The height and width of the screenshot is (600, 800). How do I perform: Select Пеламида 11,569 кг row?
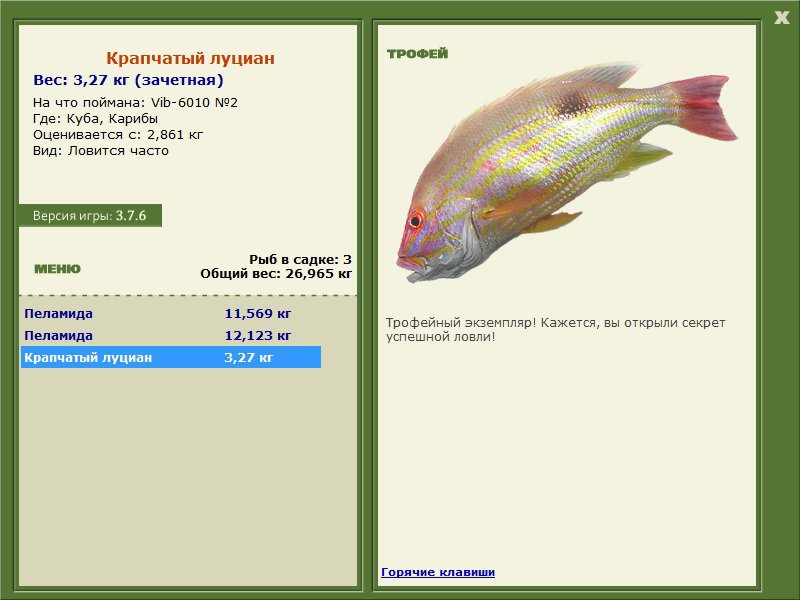coord(171,313)
